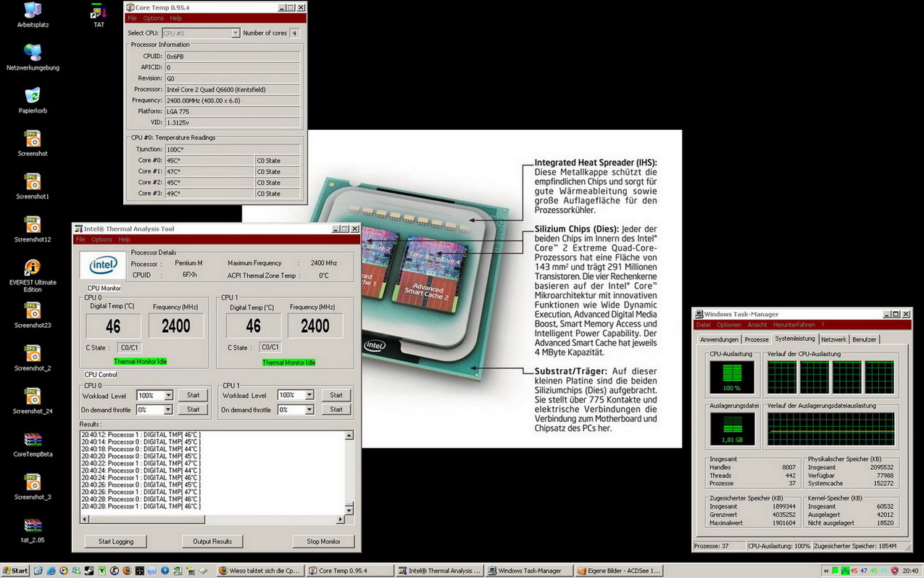Click CPU 1 throttle Start button
The height and width of the screenshot is (578, 924).
336,410
